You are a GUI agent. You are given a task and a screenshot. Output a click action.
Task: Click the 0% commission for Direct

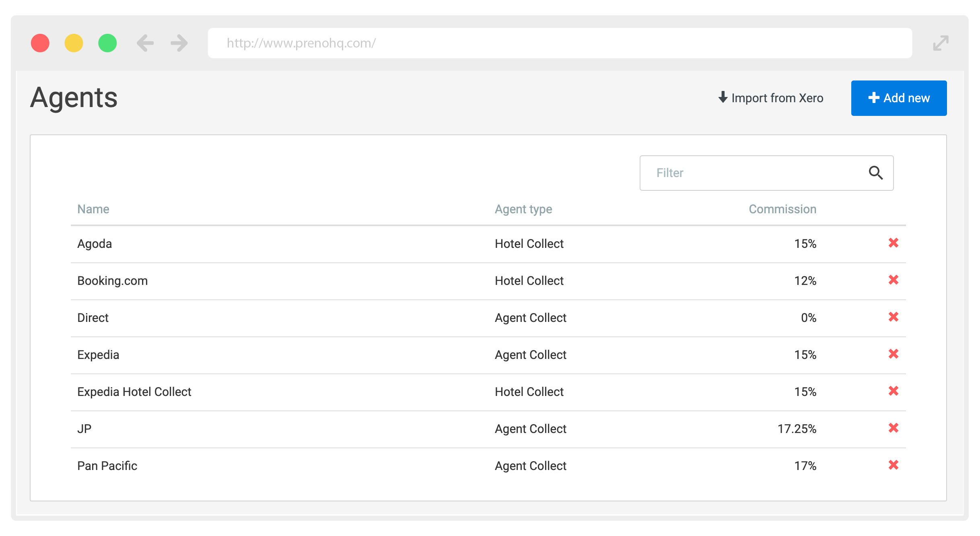click(x=809, y=318)
